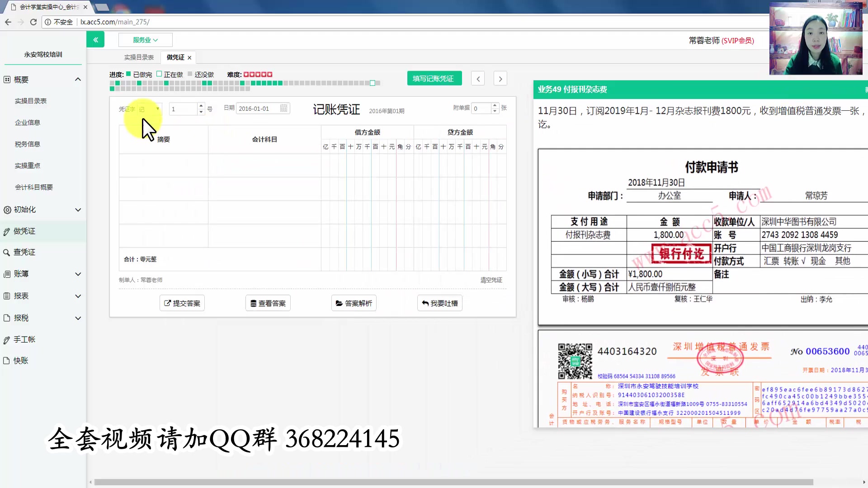The image size is (868, 488).
Task: Open 服务业 industry dropdown
Action: click(145, 40)
